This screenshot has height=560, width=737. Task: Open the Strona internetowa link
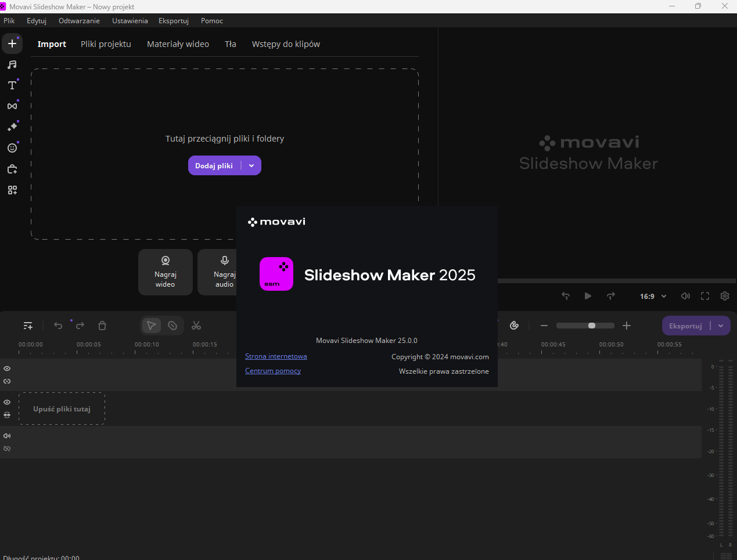276,356
